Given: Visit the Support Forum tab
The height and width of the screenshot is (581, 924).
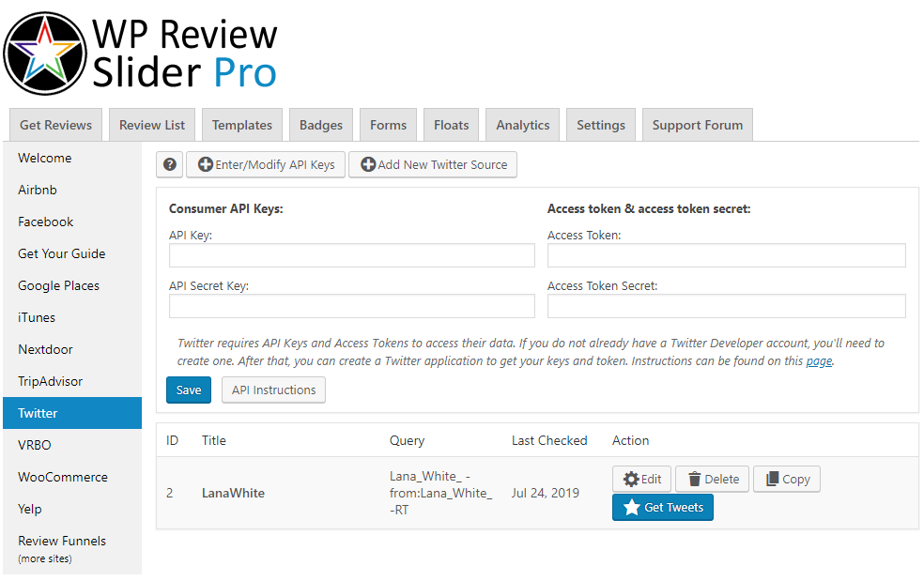Looking at the screenshot, I should pos(698,125).
